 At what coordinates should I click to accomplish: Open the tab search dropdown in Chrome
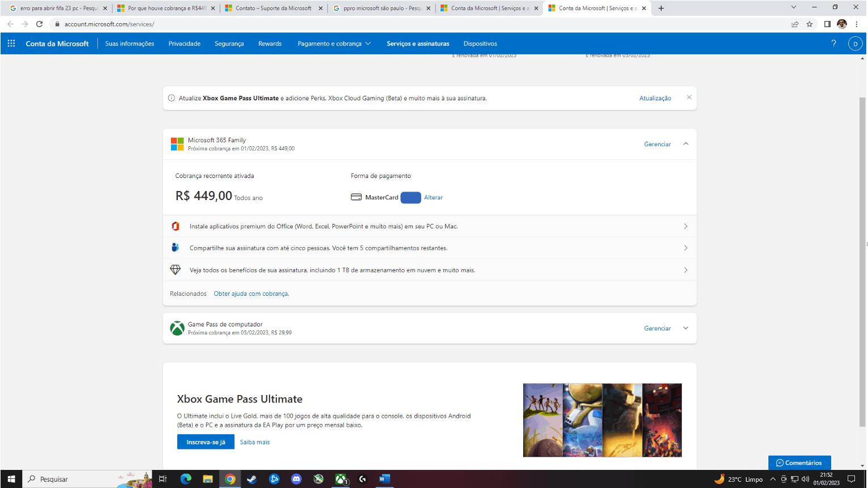[x=793, y=7]
